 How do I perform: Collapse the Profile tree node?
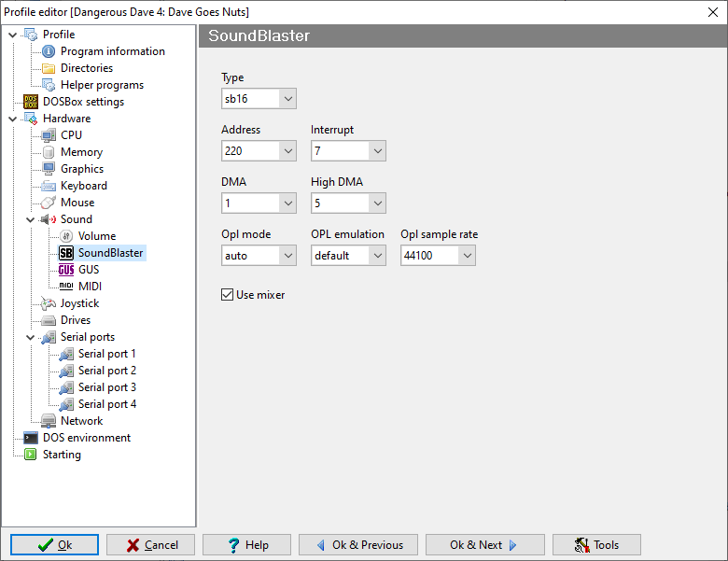(x=13, y=35)
